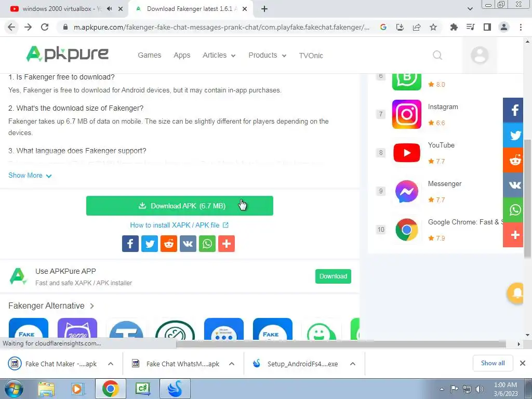
Task: Open the user account avatar
Action: coord(480,55)
